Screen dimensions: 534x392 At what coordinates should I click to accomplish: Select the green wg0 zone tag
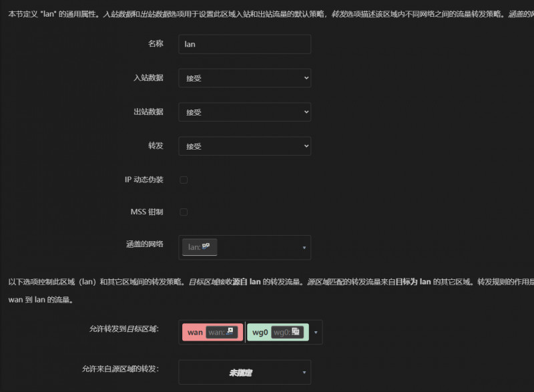(260, 332)
